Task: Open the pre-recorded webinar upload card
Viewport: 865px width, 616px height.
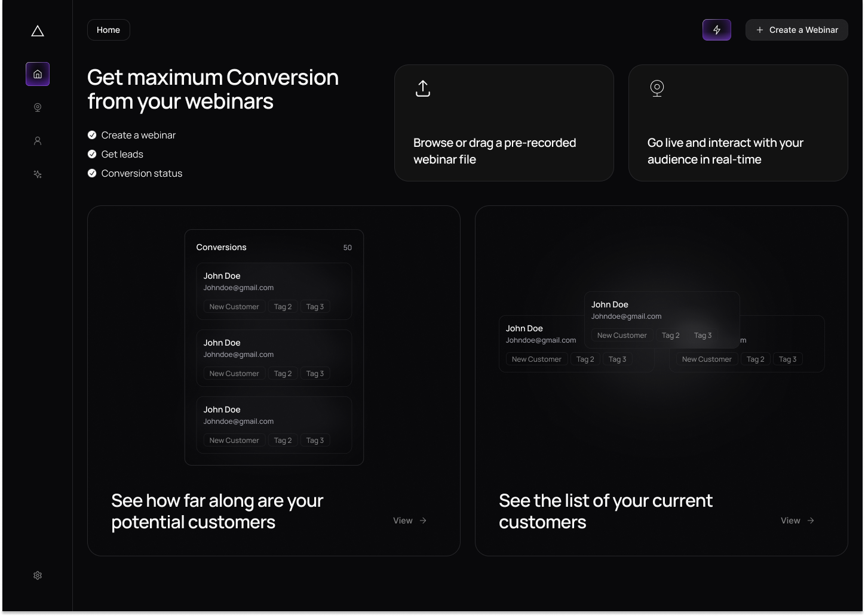Action: click(x=504, y=123)
